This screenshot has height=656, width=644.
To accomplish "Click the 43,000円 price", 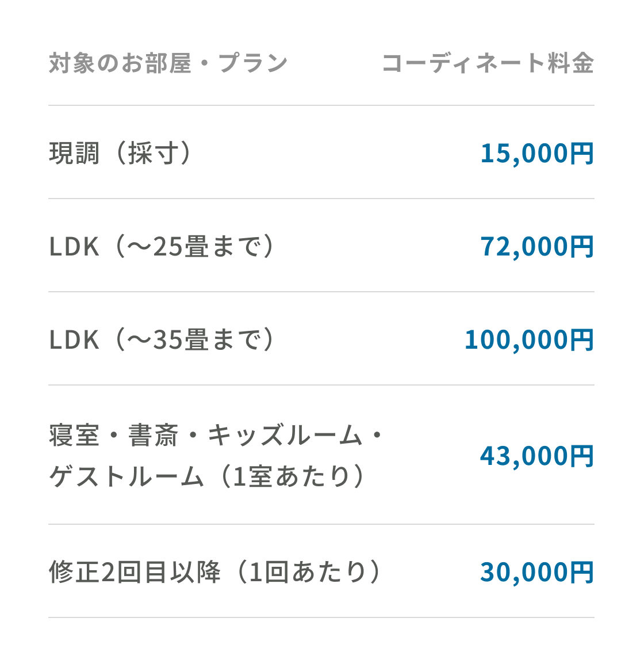I will [538, 456].
